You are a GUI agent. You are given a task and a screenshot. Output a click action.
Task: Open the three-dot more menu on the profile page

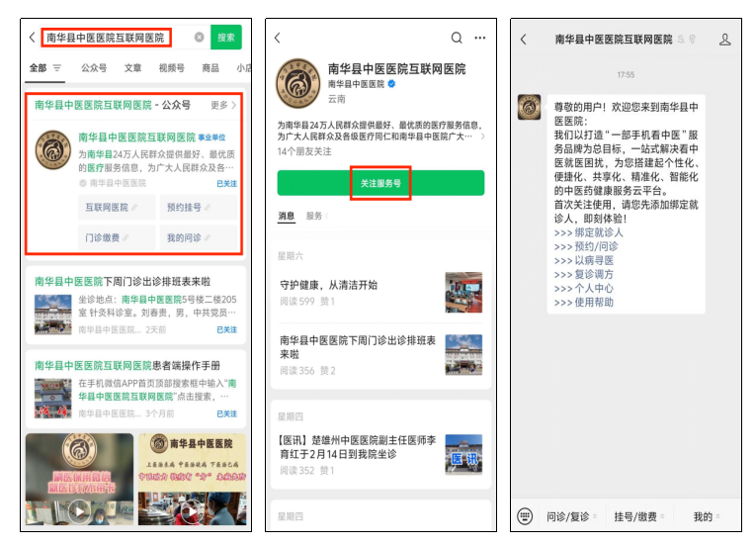pyautogui.click(x=479, y=38)
